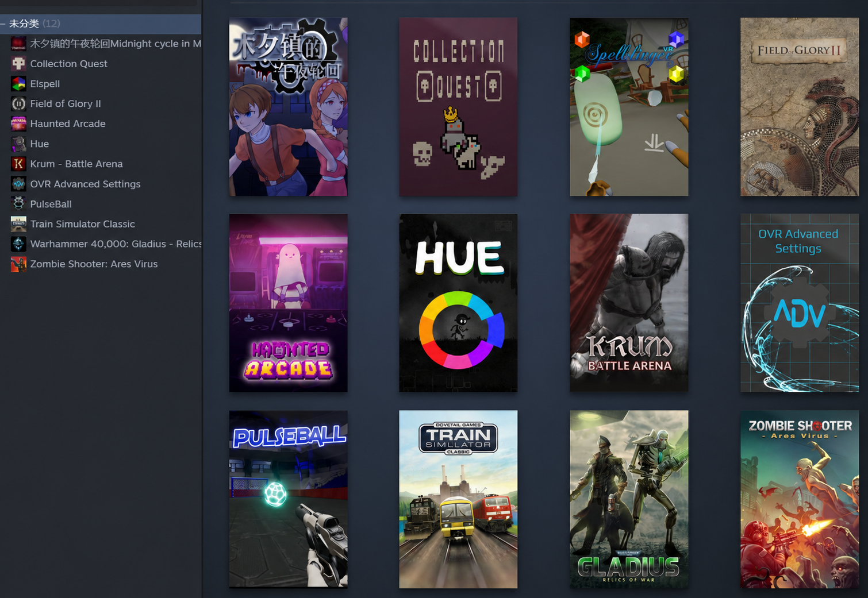Click the PulseBall sidebar icon

(18, 204)
